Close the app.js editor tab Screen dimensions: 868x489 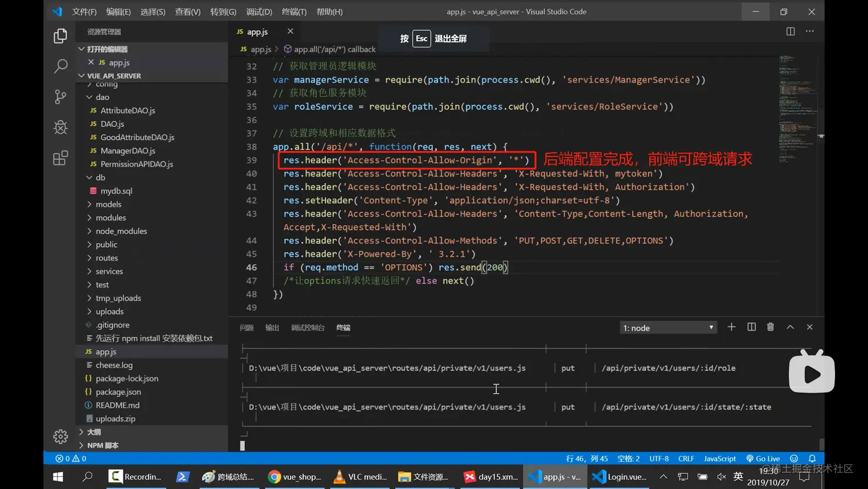[x=290, y=31]
